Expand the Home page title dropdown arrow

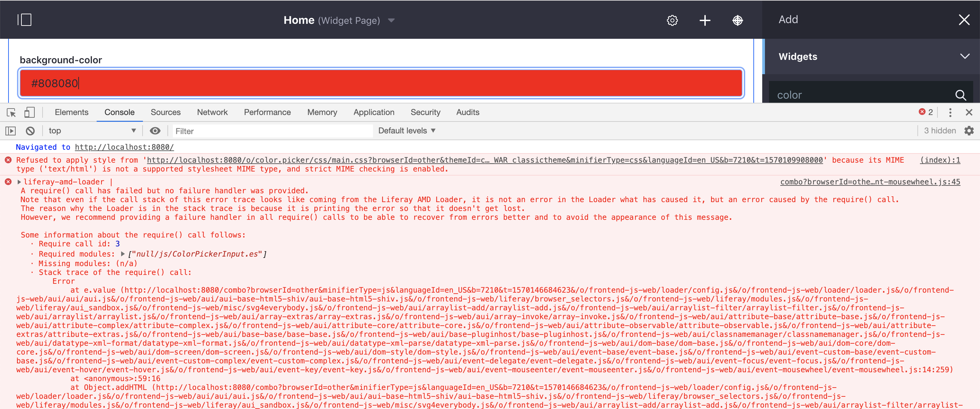[x=391, y=20]
